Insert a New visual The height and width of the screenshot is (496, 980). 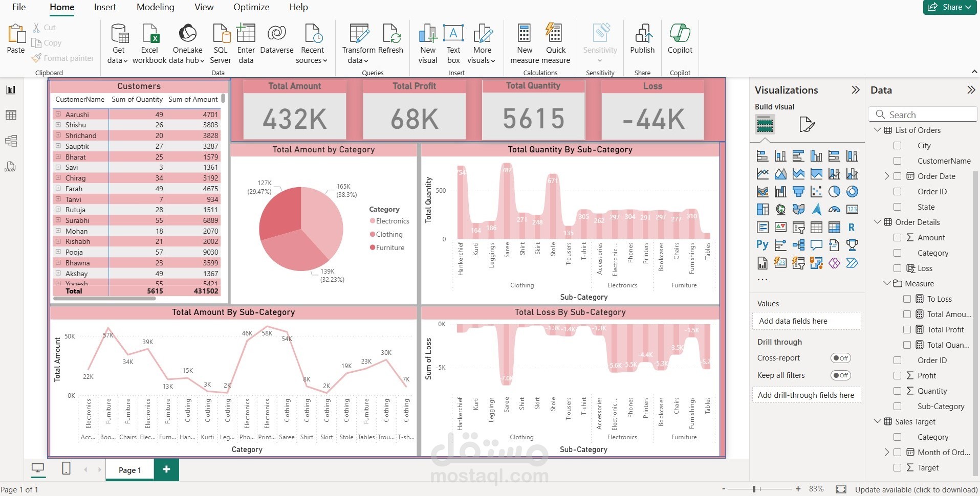428,43
